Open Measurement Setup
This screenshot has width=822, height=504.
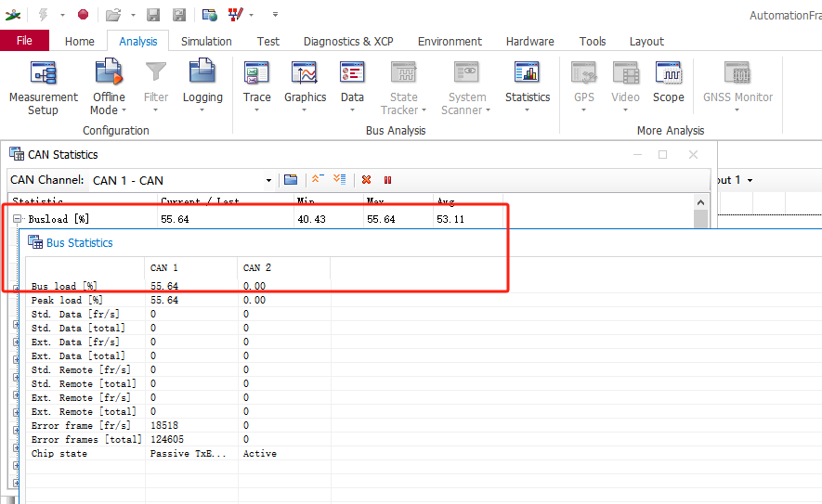pos(43,87)
